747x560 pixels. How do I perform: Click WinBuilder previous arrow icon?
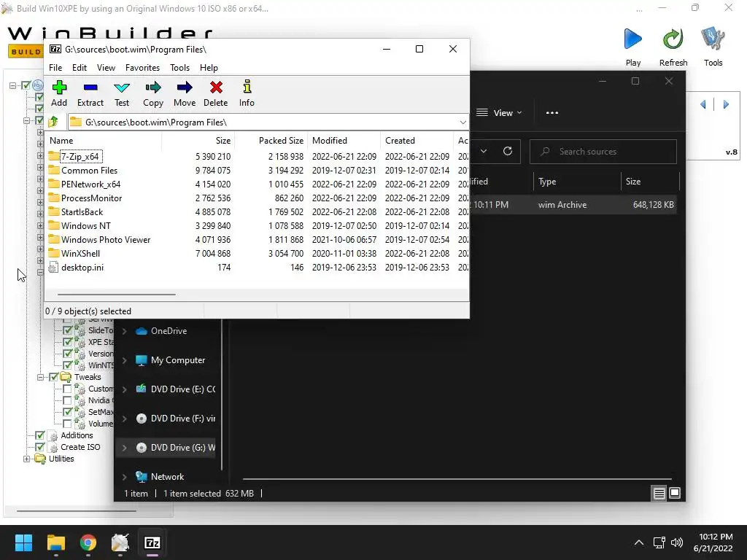703,104
